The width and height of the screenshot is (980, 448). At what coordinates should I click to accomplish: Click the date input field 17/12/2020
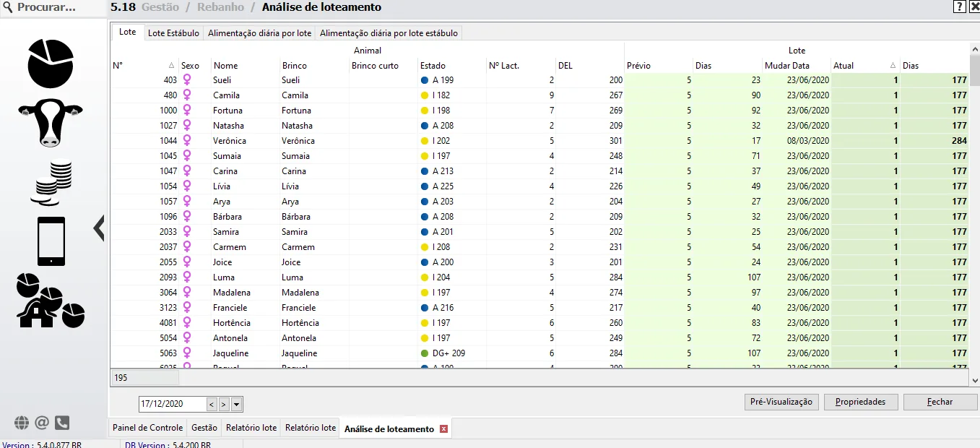[173, 404]
